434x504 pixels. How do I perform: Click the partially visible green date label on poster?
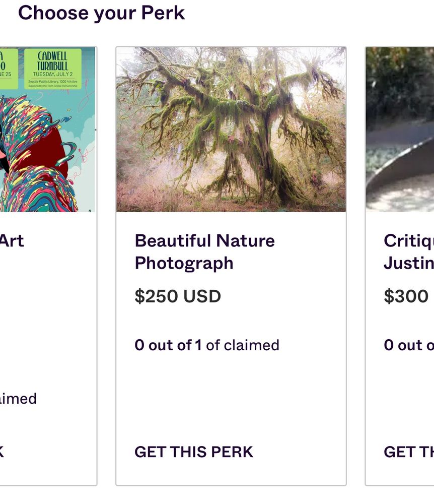(x=8, y=68)
